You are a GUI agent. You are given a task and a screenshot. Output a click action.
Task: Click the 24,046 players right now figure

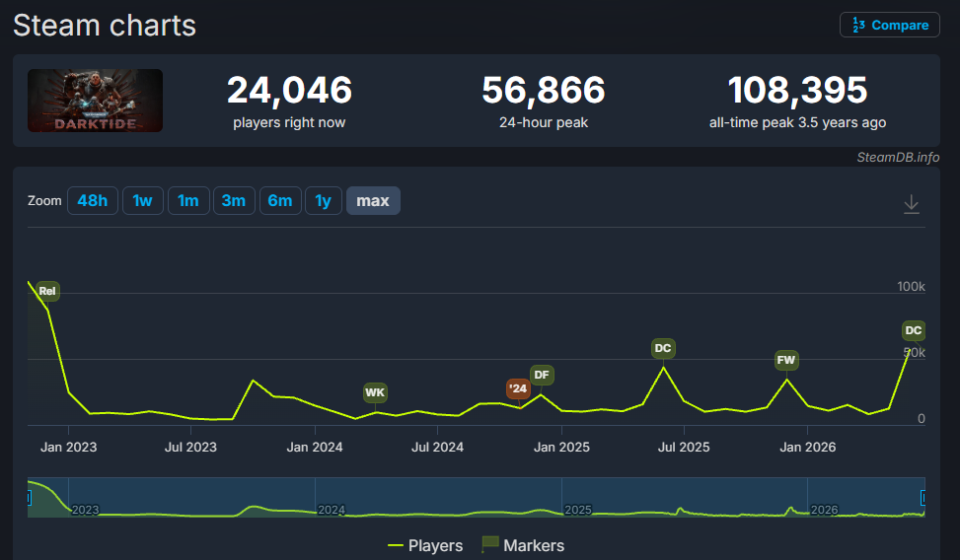pos(290,90)
